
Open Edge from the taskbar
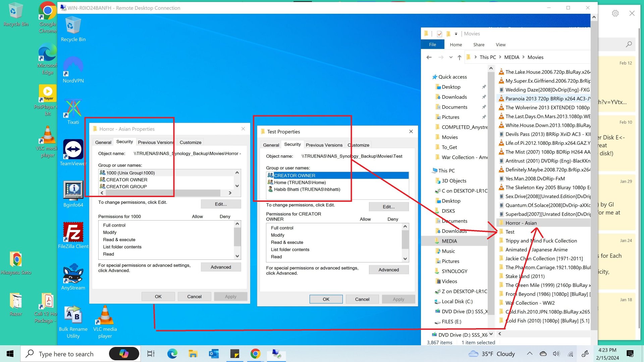pos(172,354)
